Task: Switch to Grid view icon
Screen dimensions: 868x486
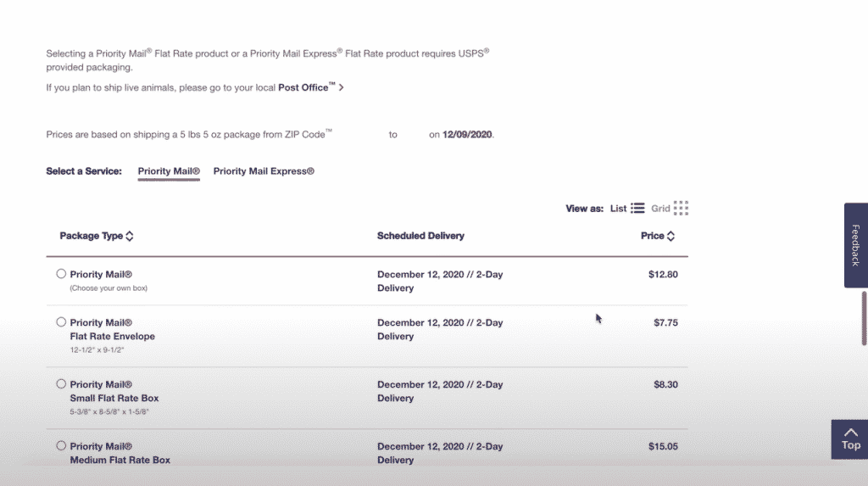Action: [x=681, y=209]
